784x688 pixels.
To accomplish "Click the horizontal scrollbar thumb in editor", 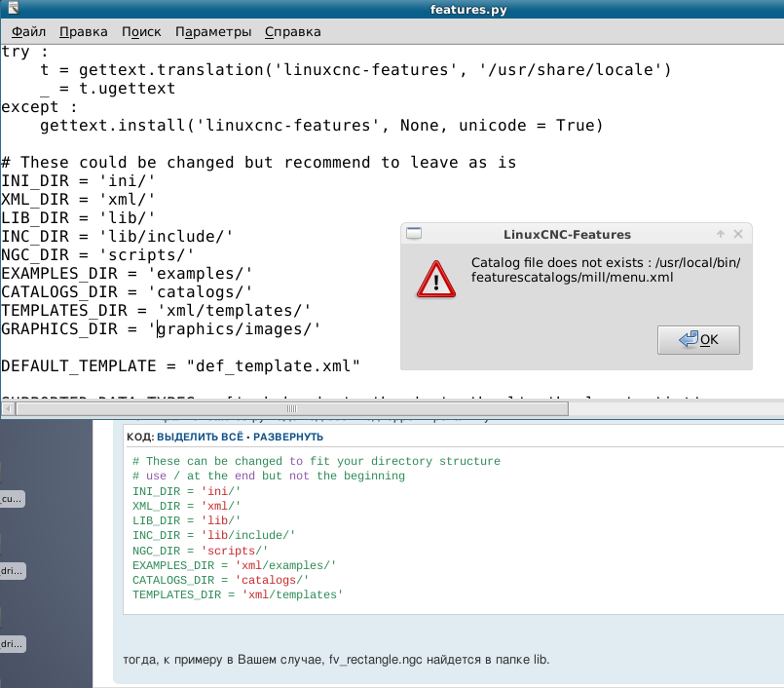I will click(x=292, y=408).
